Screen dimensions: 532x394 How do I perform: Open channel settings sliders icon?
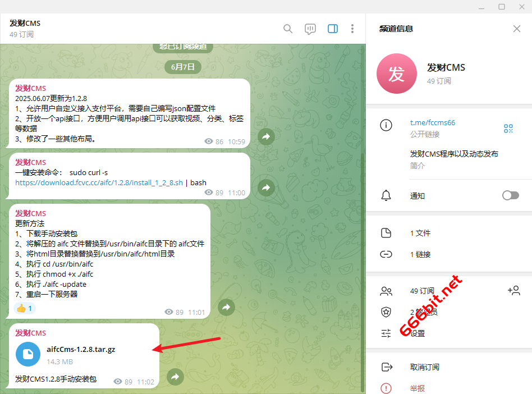tap(386, 333)
